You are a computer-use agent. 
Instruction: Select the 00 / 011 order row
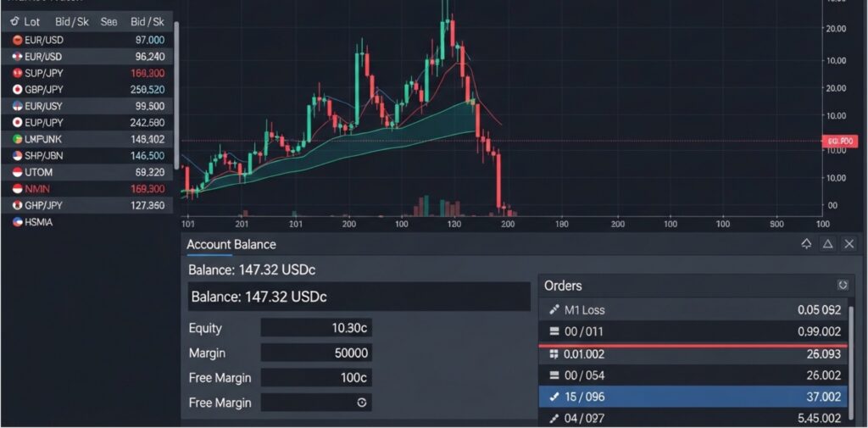tap(693, 331)
